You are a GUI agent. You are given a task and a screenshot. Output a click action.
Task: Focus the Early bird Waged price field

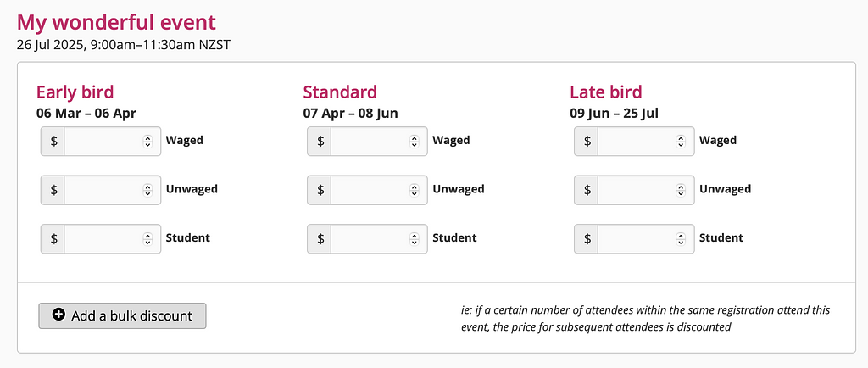(x=113, y=141)
